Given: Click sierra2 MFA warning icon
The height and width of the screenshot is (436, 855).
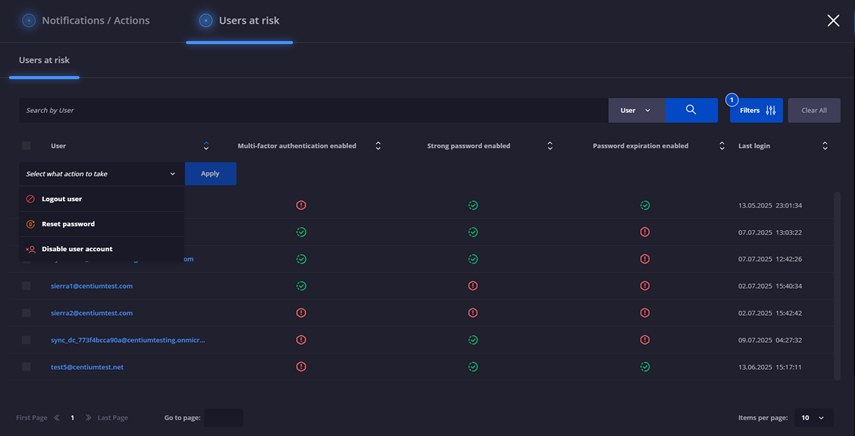Looking at the screenshot, I should [301, 313].
